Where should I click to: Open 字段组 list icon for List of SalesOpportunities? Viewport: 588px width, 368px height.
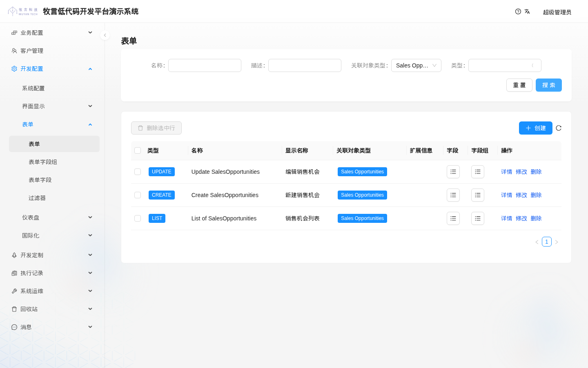point(478,218)
